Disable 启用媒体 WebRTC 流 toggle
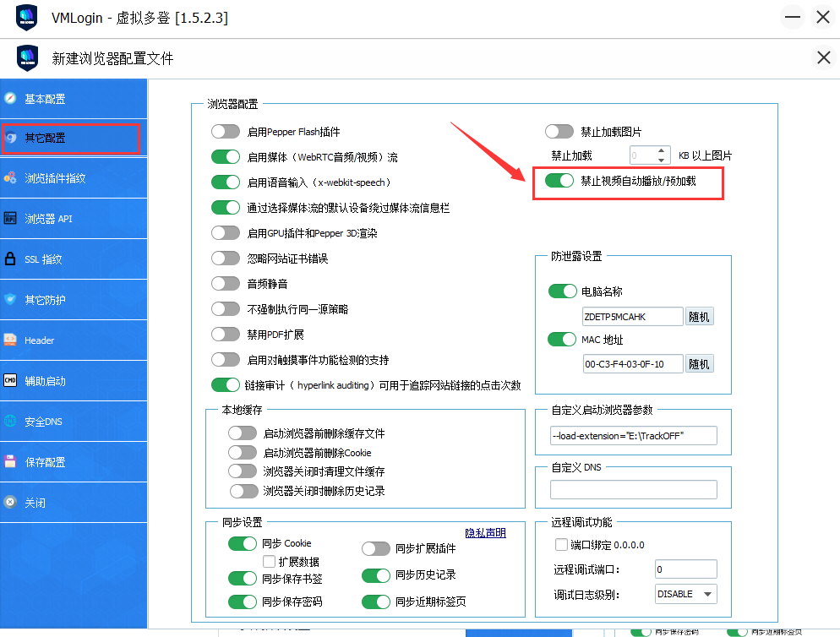The image size is (840, 637). point(226,157)
